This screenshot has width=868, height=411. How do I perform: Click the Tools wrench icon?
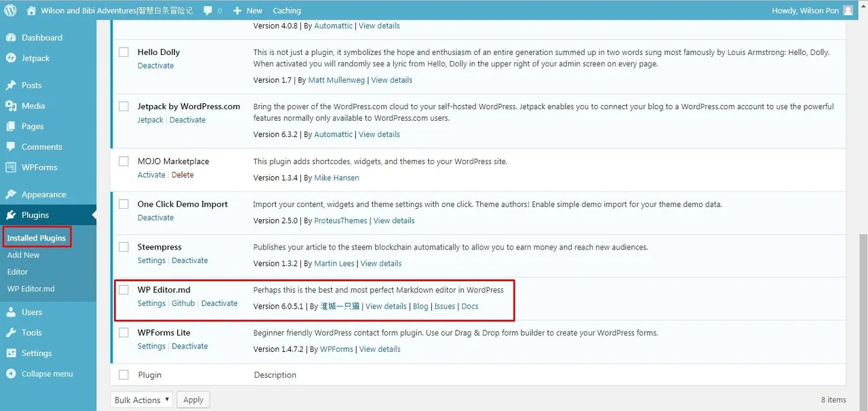(x=11, y=332)
